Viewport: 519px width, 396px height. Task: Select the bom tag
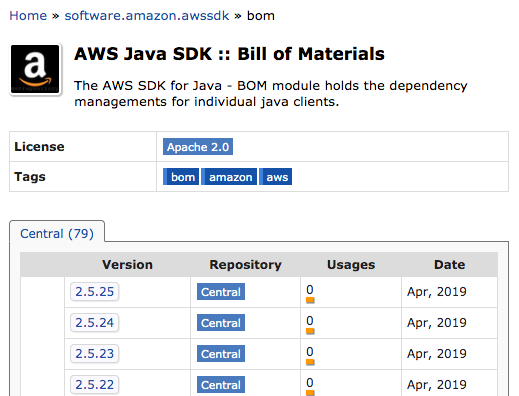point(181,177)
